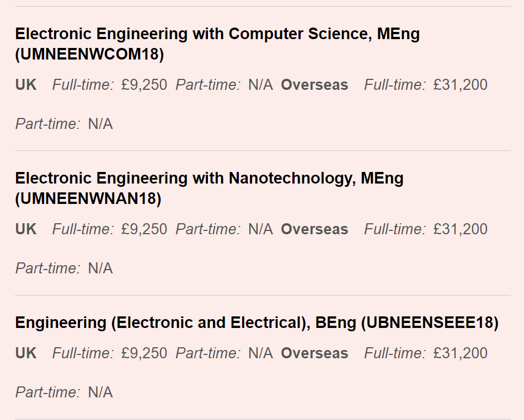
Task: Click UK label under BEng Electronic and Electrical
Action: (x=26, y=353)
